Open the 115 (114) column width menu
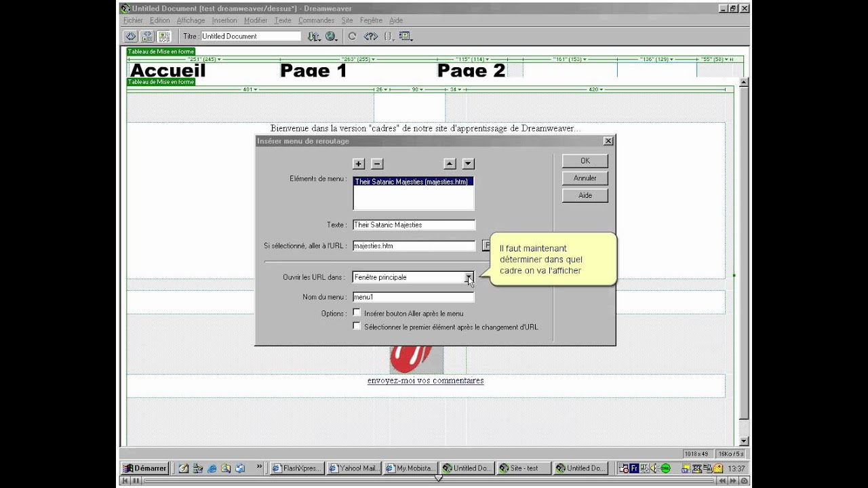The image size is (868, 488). point(473,60)
